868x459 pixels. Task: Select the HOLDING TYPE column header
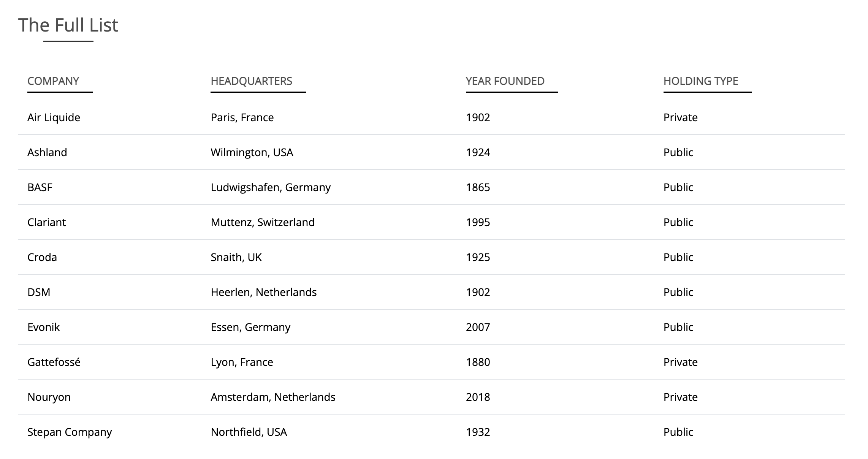[700, 81]
